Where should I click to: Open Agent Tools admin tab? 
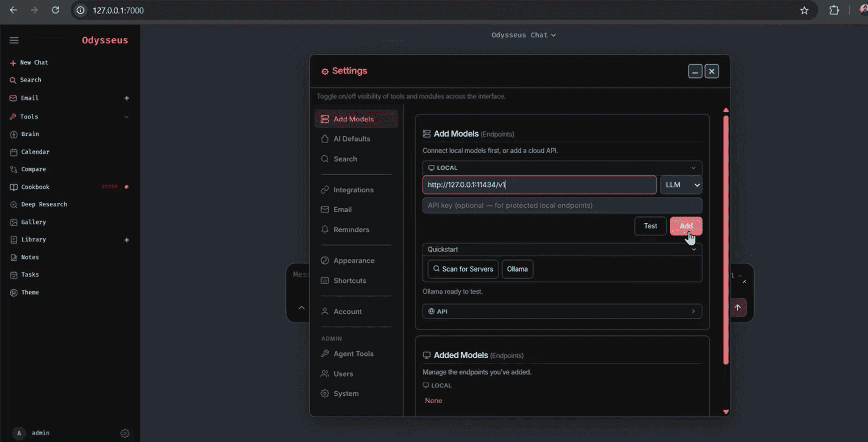[356, 354]
